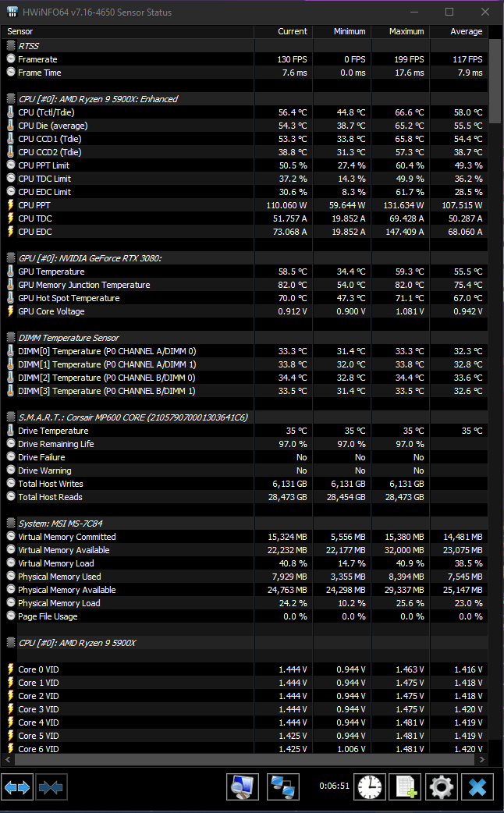
Task: Click the circle icon beside Page File Usage
Action: click(x=11, y=616)
